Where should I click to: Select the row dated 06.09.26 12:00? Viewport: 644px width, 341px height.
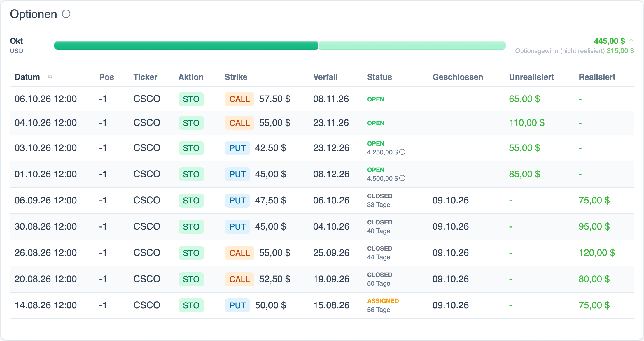tap(322, 201)
